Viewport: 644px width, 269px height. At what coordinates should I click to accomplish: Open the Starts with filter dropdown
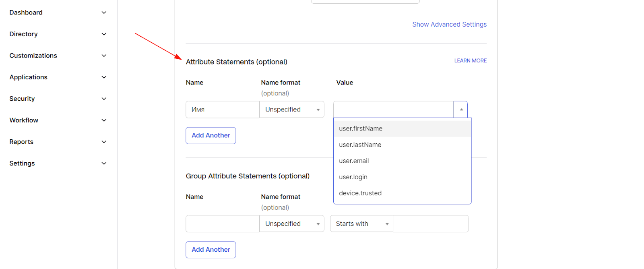pyautogui.click(x=361, y=224)
